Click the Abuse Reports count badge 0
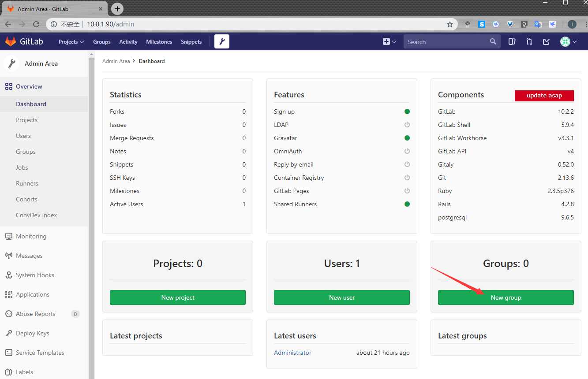The width and height of the screenshot is (588, 379). [75, 314]
